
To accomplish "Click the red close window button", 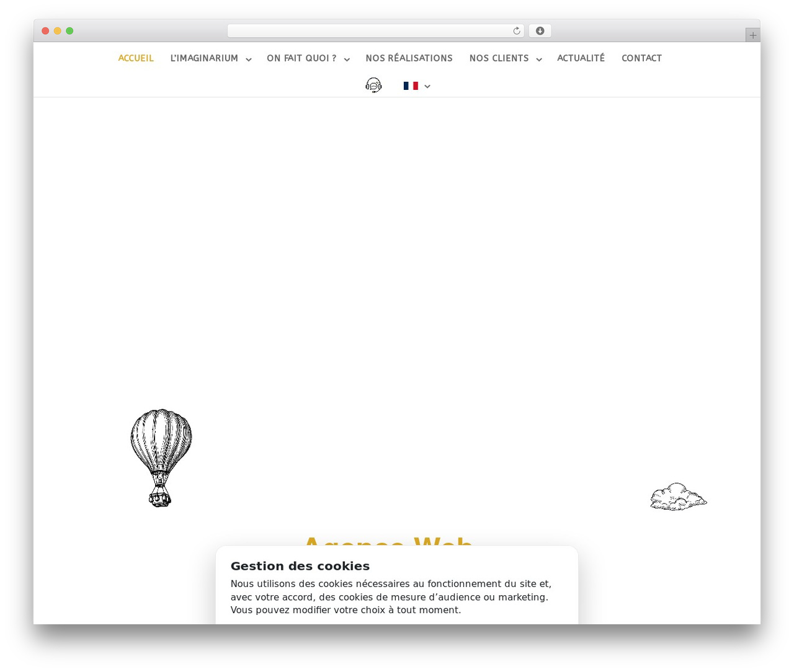I will (x=45, y=31).
